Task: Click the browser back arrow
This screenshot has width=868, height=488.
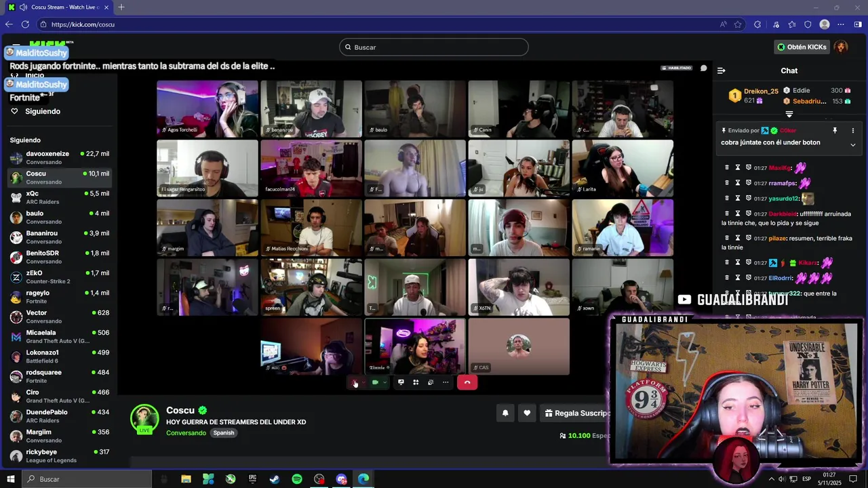Action: pos(9,24)
